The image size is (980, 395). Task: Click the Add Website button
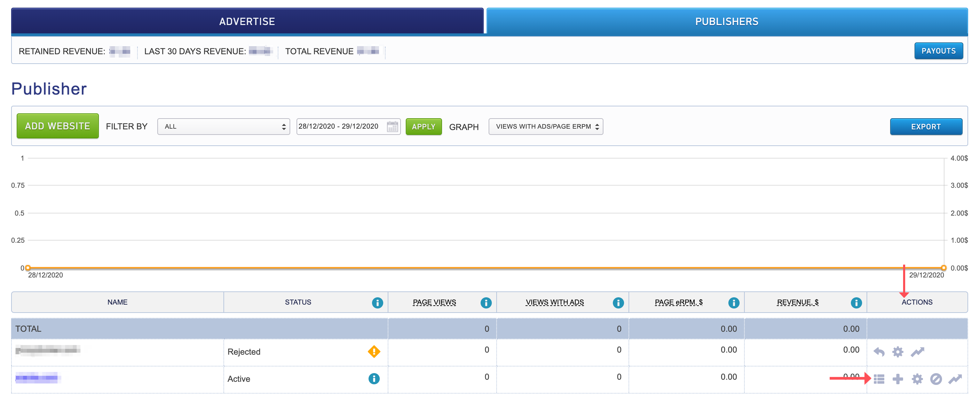(x=57, y=126)
